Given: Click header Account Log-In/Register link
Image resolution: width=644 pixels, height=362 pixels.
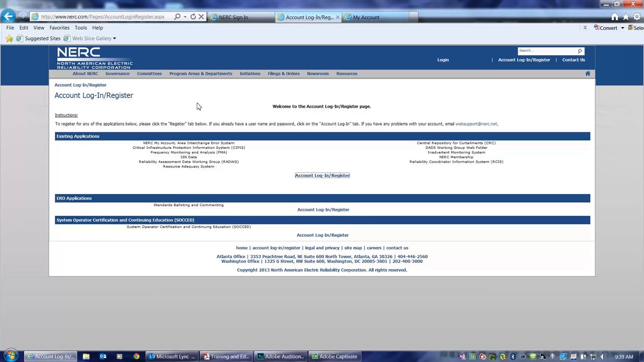Looking at the screenshot, I should point(524,60).
